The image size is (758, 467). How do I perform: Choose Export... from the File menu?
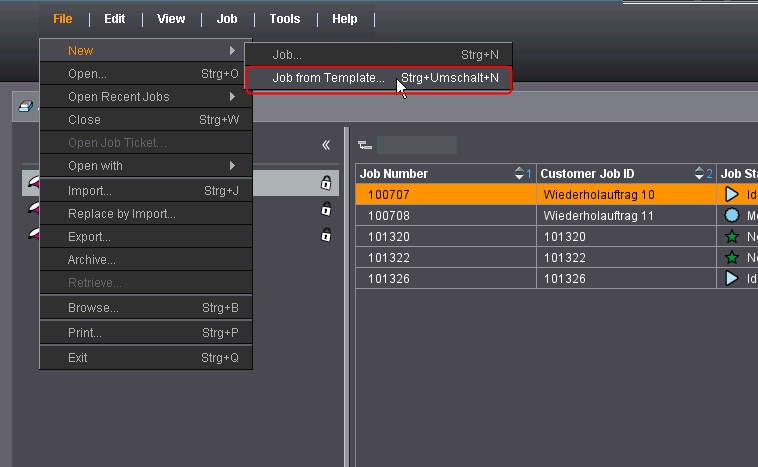[89, 237]
